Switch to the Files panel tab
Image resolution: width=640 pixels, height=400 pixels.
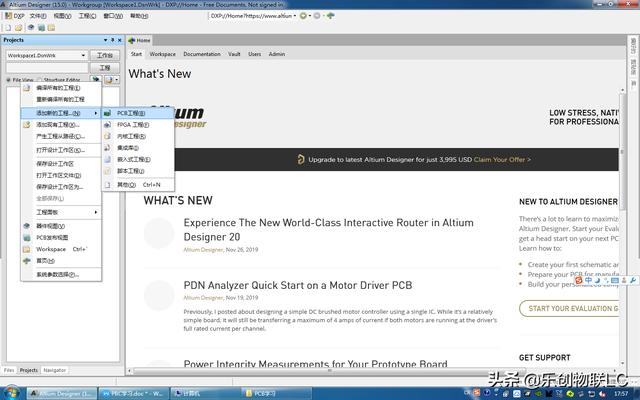click(x=9, y=370)
